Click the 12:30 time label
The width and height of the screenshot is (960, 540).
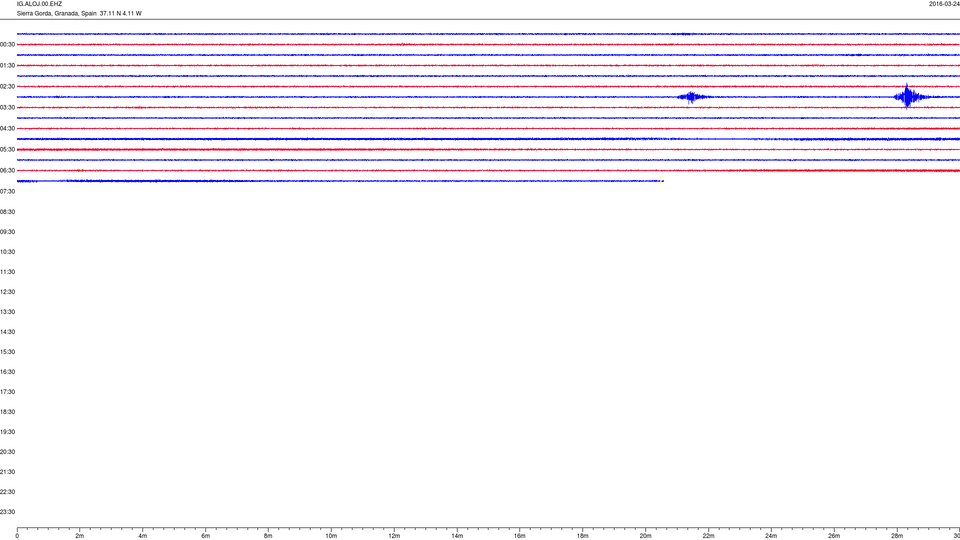tap(7, 292)
